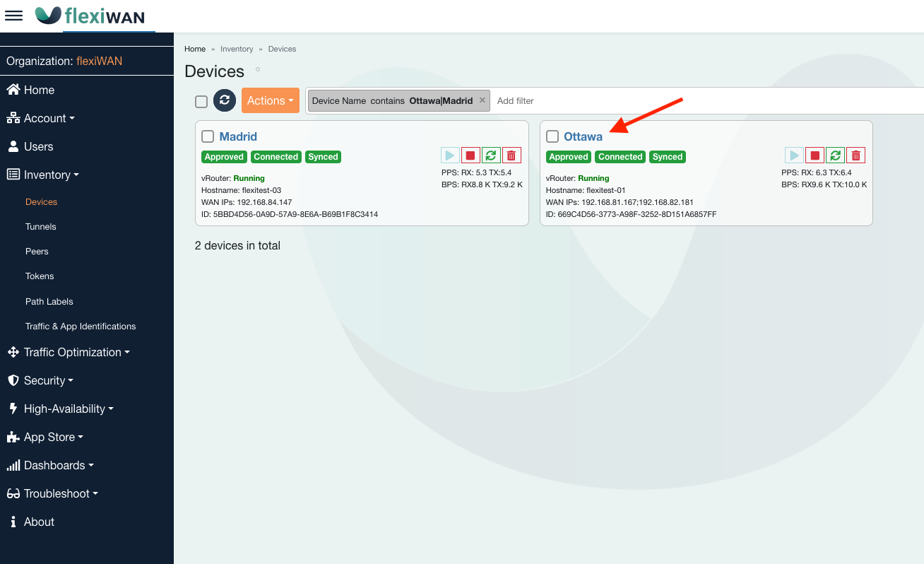Click the hamburger menu icon
The height and width of the screenshot is (564, 924).
click(x=14, y=16)
